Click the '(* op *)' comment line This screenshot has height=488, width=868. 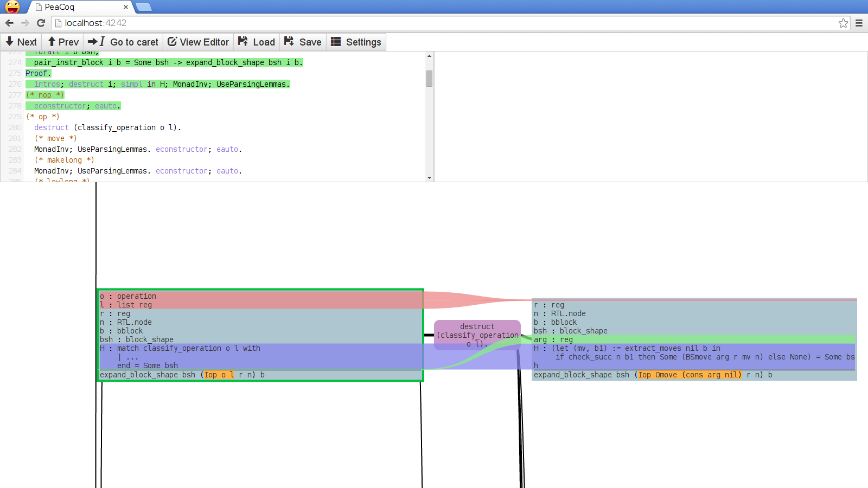tap(42, 117)
